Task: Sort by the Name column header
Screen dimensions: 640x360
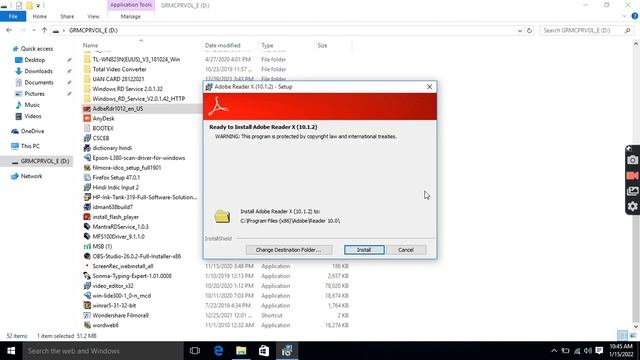Action: pyautogui.click(x=90, y=45)
